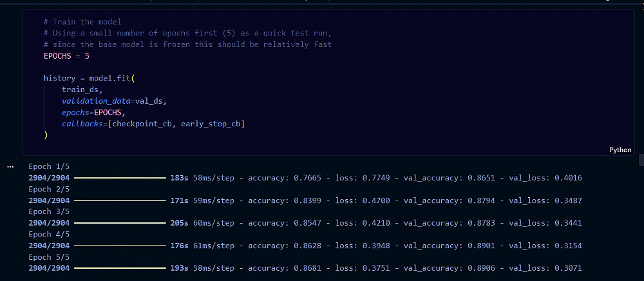Viewport: 644px width, 281px height.
Task: Click the 'Epoch 3/5' output label
Action: point(47,211)
